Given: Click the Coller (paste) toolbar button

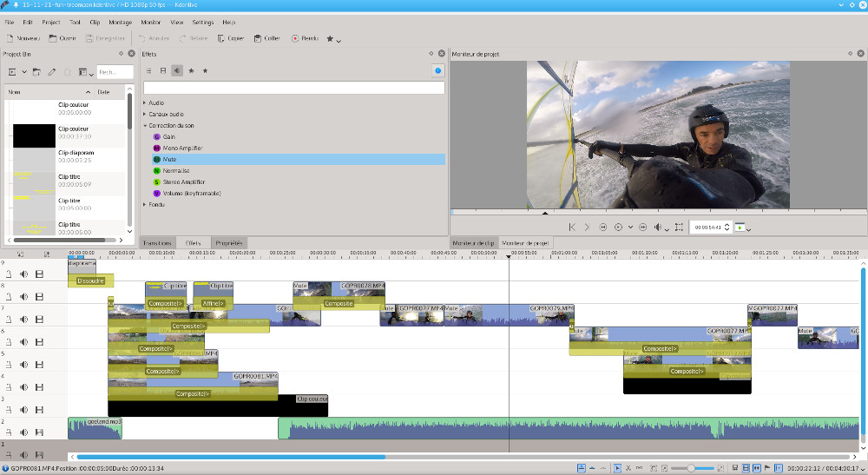Looking at the screenshot, I should point(266,38).
